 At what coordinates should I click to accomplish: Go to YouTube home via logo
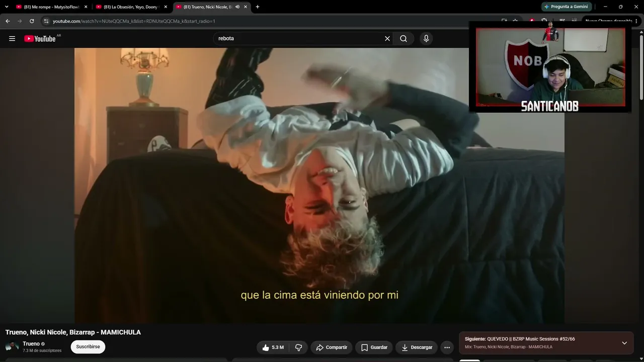click(40, 39)
